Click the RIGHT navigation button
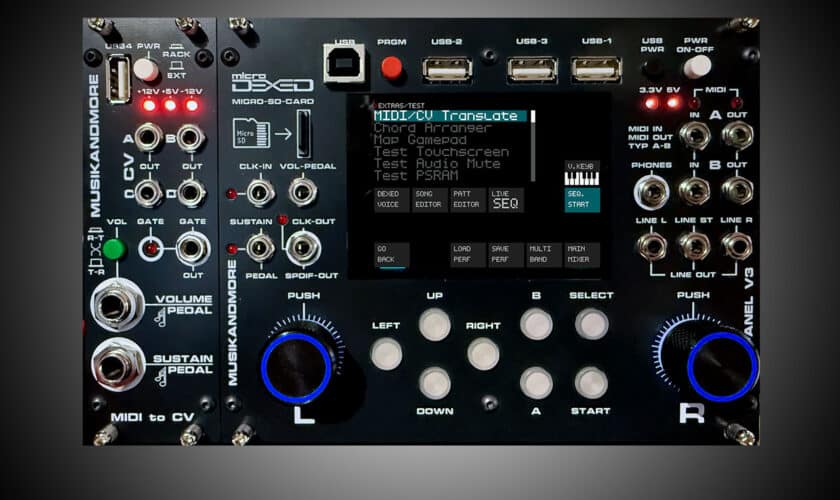Image resolution: width=840 pixels, height=500 pixels. coord(483,354)
